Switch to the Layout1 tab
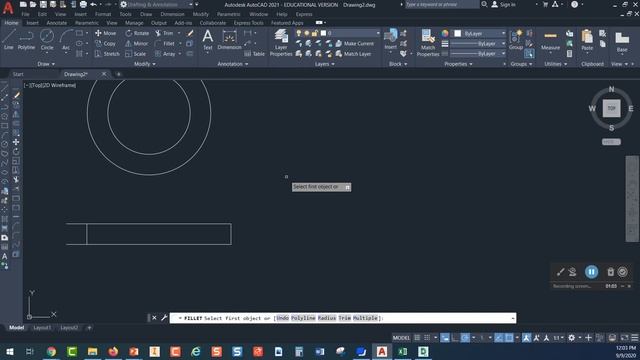The image size is (640, 360). (42, 328)
